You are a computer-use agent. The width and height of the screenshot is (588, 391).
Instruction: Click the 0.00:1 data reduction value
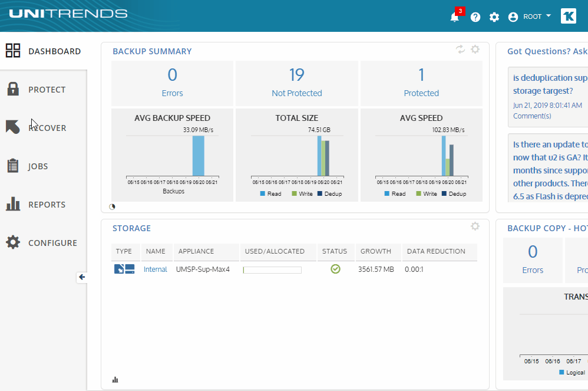(x=414, y=270)
